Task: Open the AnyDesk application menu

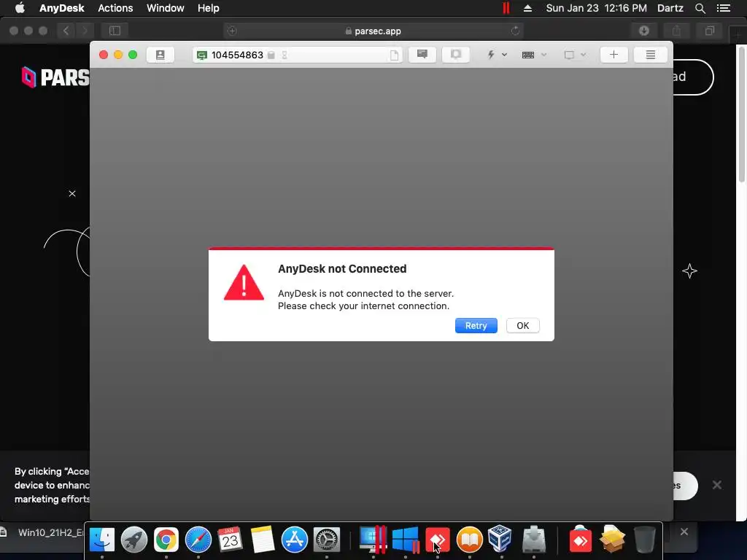Action: pyautogui.click(x=61, y=8)
